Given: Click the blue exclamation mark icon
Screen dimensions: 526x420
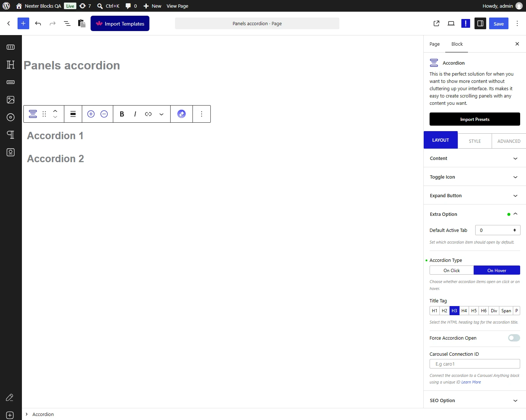Looking at the screenshot, I should tap(466, 23).
